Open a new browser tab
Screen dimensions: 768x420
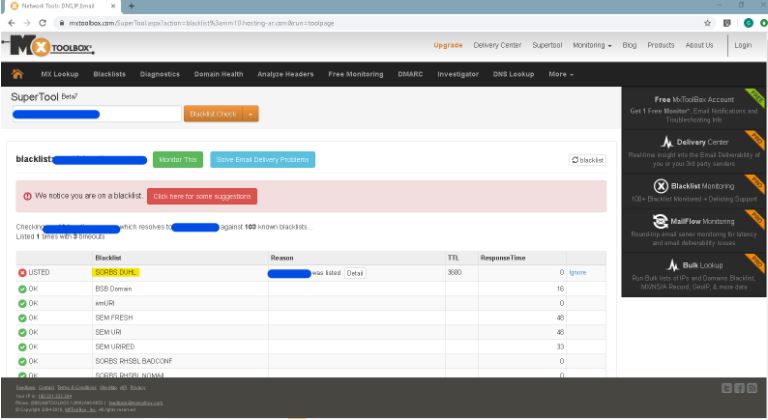(131, 6)
